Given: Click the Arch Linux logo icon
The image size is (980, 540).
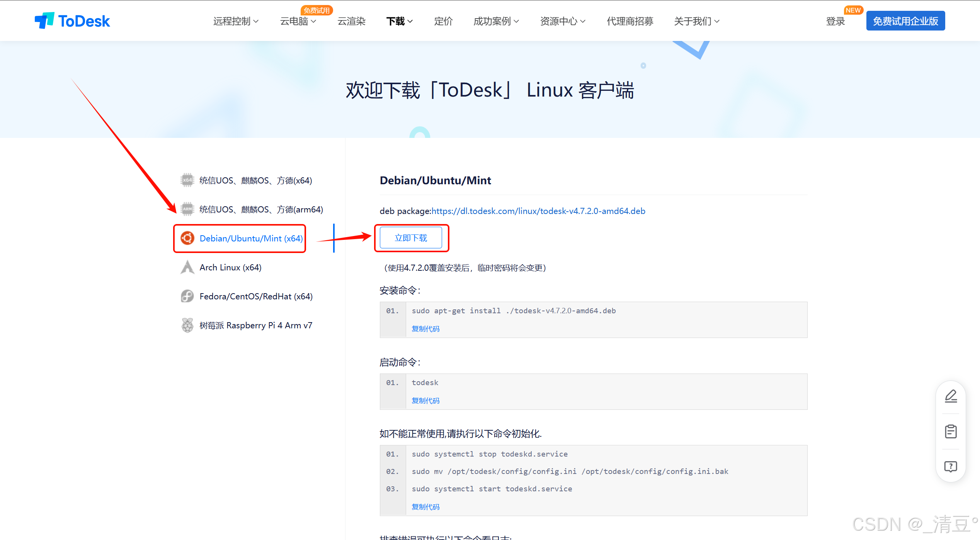Looking at the screenshot, I should 187,267.
